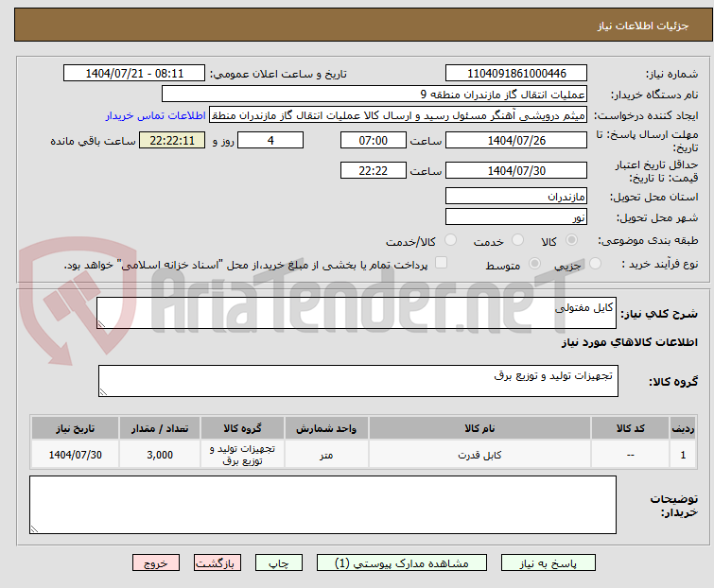This screenshot has width=714, height=588.
Task: Click the شرح کلی نیاز textarea کابل مفتولی
Action: tap(357, 313)
